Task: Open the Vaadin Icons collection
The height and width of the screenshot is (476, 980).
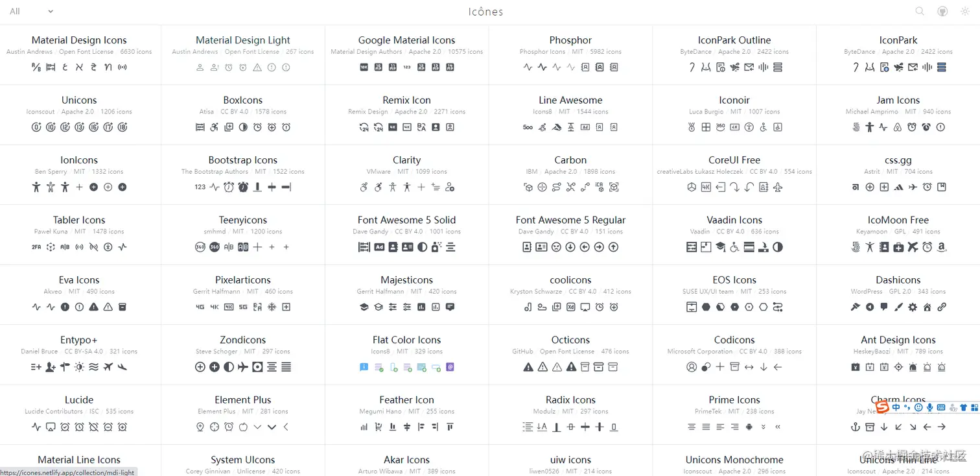Action: 734,220
